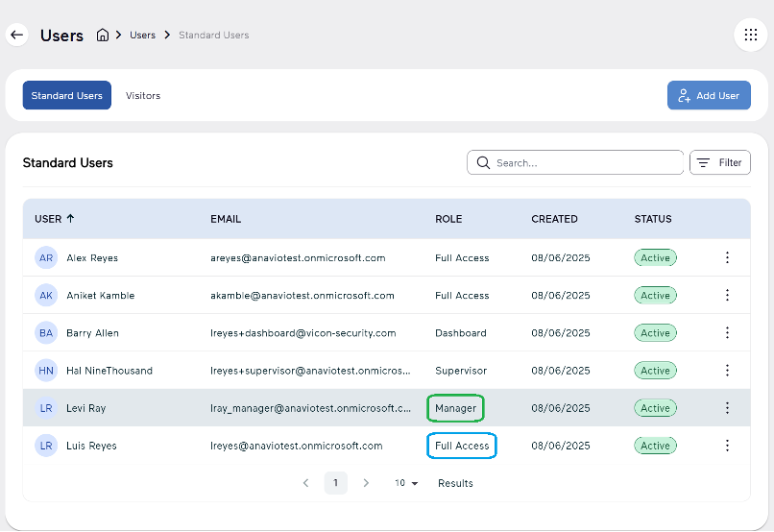Image resolution: width=774 pixels, height=532 pixels.
Task: Open the three-dot menu for Levi Ray
Action: click(x=727, y=408)
